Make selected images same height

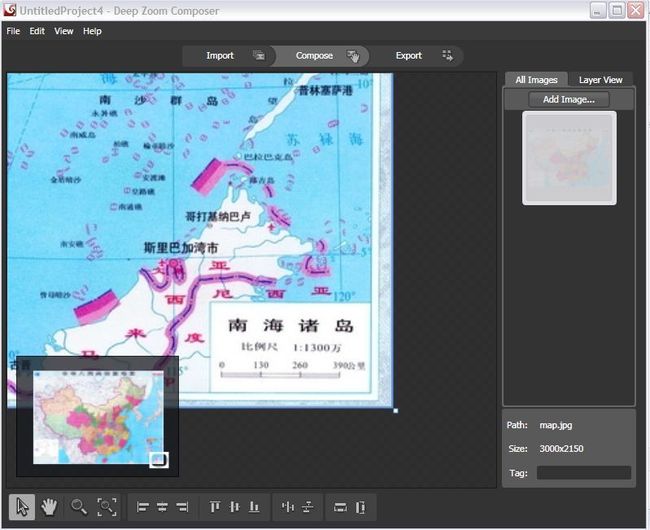click(x=361, y=507)
